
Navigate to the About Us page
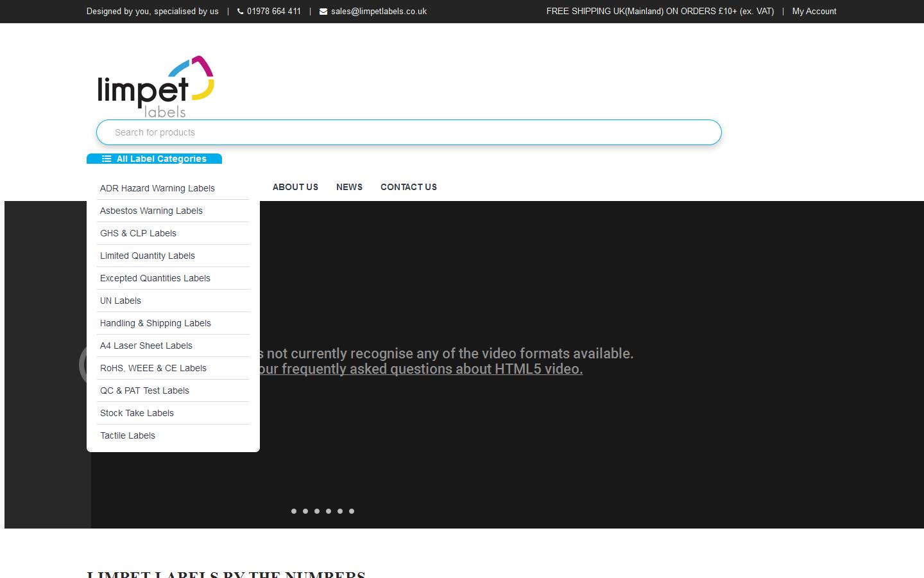[x=295, y=187]
